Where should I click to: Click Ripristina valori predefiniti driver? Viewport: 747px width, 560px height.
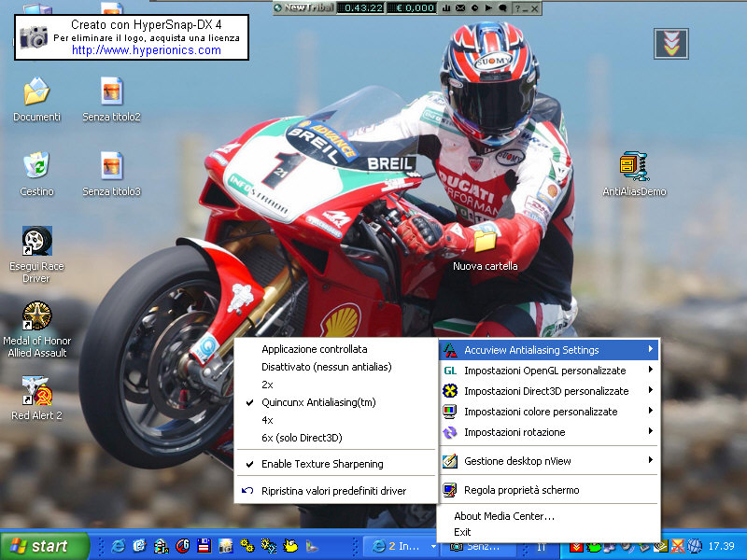tap(336, 491)
